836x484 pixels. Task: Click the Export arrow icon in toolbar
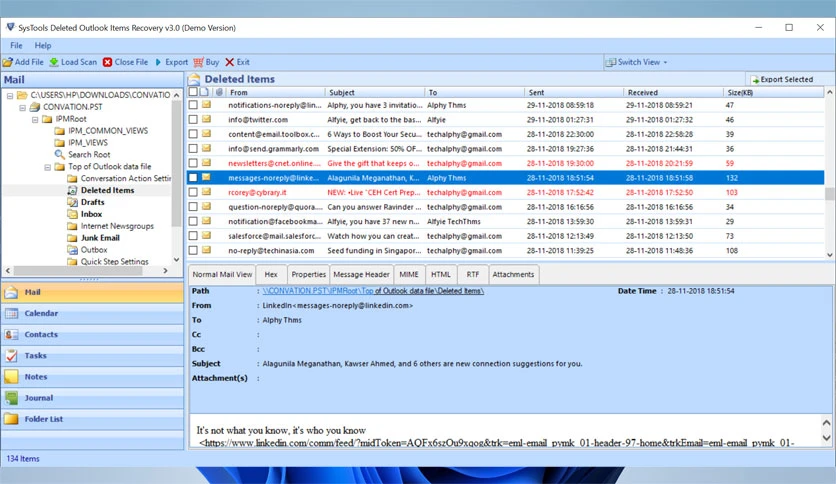[x=158, y=62]
